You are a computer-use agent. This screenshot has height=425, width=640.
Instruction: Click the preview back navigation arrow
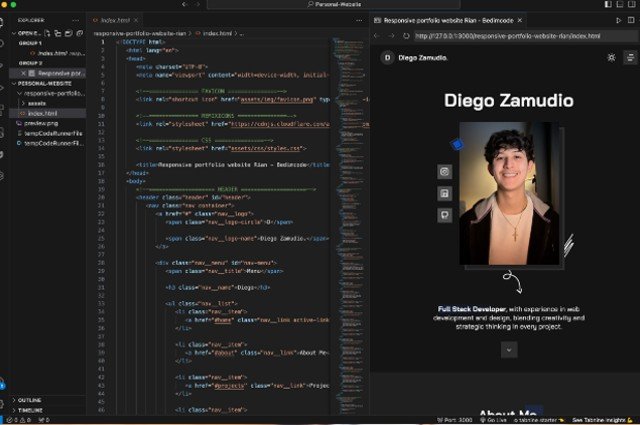[x=377, y=36]
